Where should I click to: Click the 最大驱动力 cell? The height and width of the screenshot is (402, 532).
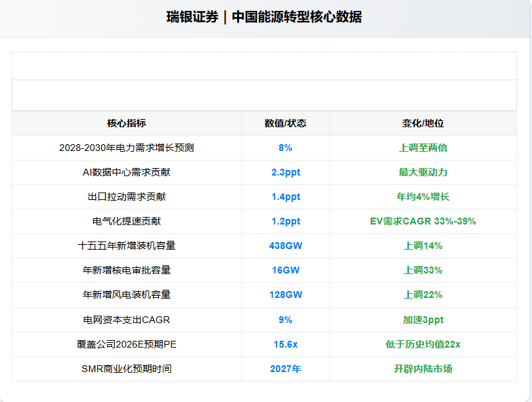pyautogui.click(x=423, y=173)
